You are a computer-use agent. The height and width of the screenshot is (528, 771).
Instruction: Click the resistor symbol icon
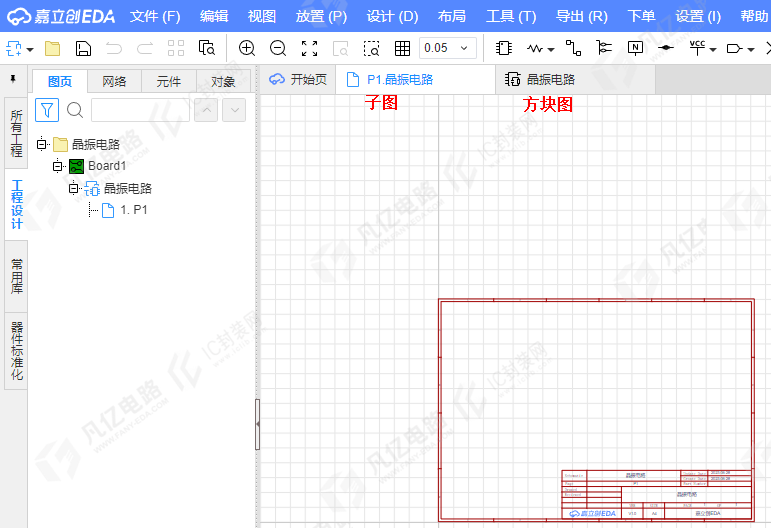pos(534,49)
